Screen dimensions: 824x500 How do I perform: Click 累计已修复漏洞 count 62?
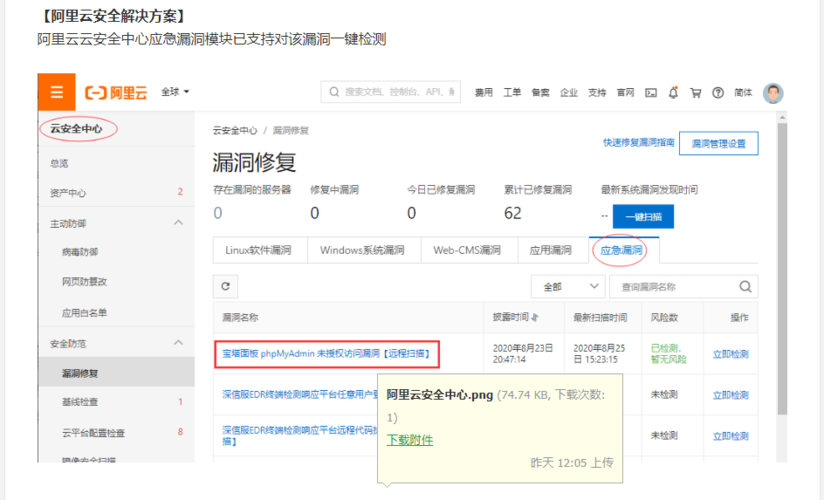pos(513,213)
